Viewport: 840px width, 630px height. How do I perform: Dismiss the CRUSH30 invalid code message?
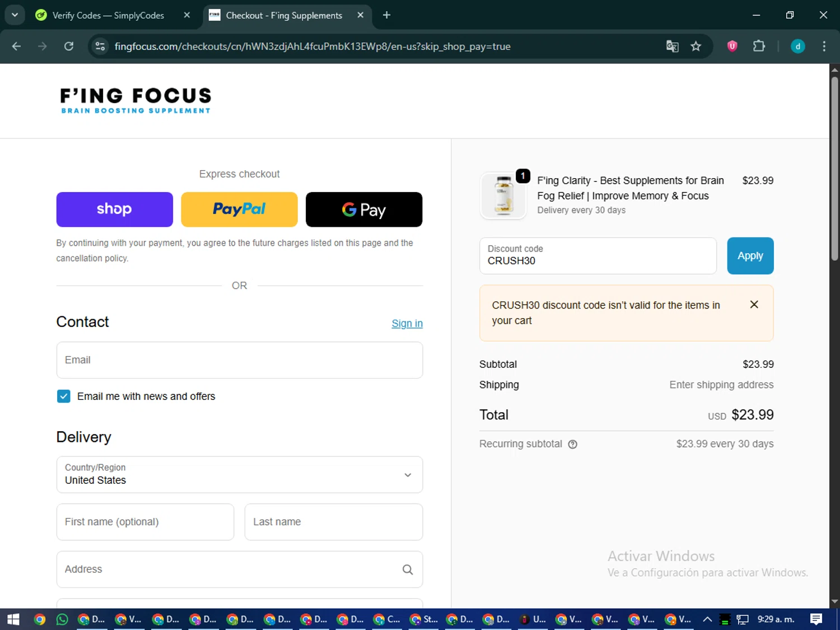tap(754, 305)
